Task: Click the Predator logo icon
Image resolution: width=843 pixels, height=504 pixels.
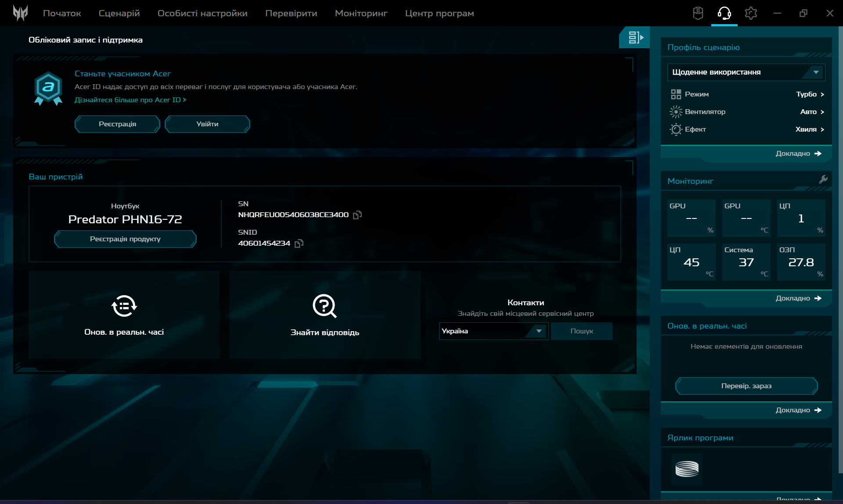Action: 20,13
